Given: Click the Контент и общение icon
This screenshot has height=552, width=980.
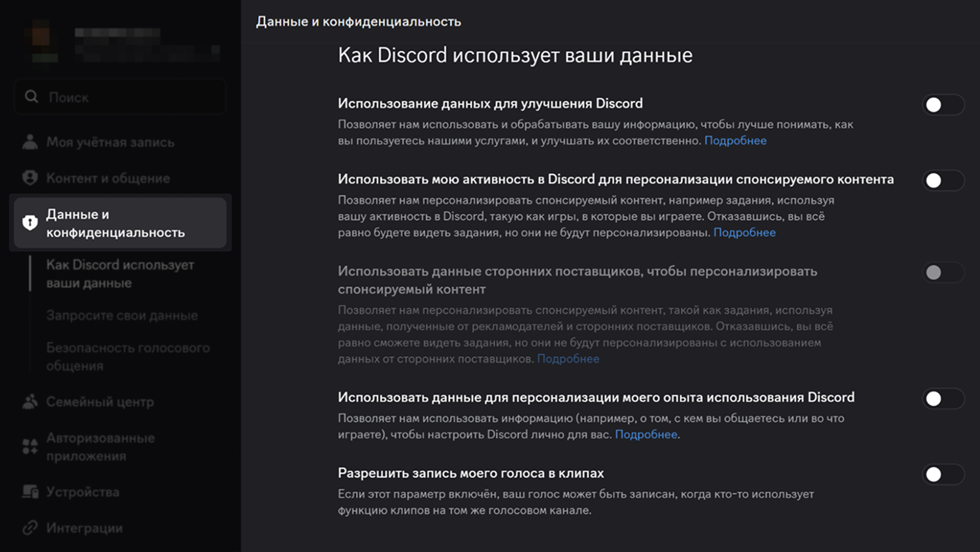Looking at the screenshot, I should click(30, 178).
